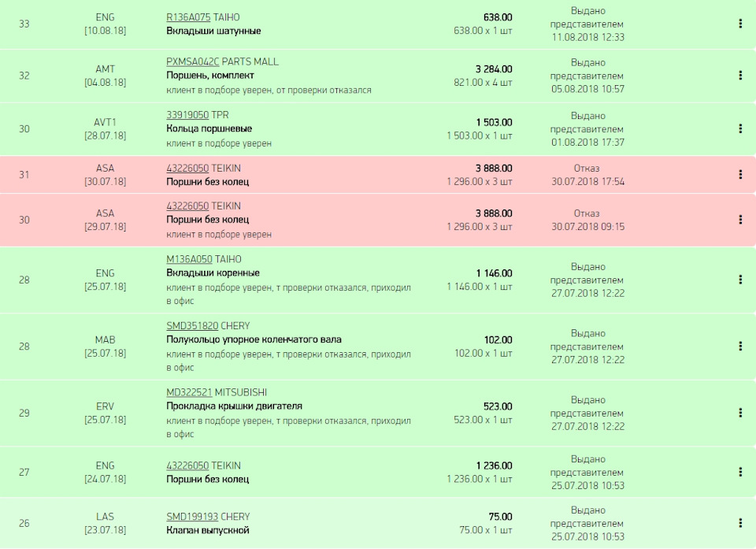Open 43226050 link in order 27 row

pos(187,466)
